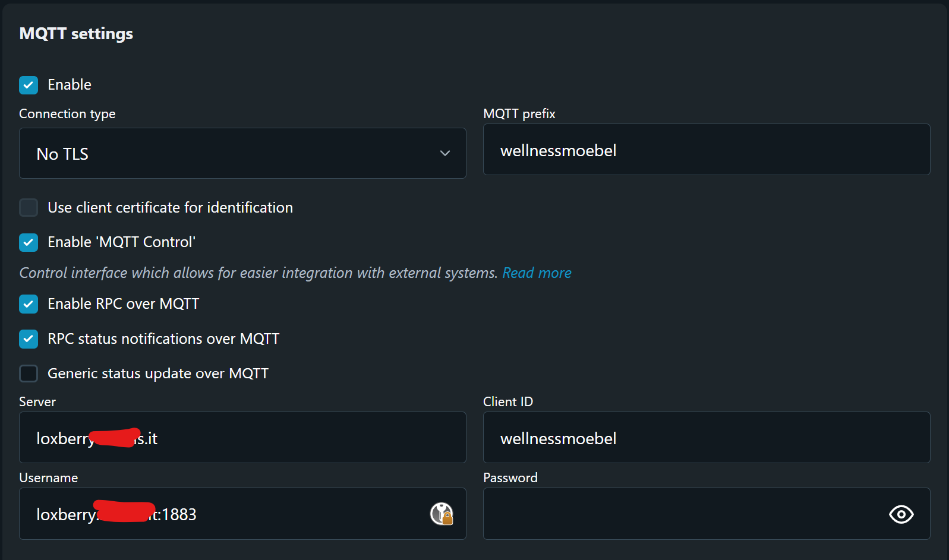Viewport: 949px width, 560px height.
Task: Toggle the Enable 'MQTT Control' checkbox
Action: pos(29,242)
